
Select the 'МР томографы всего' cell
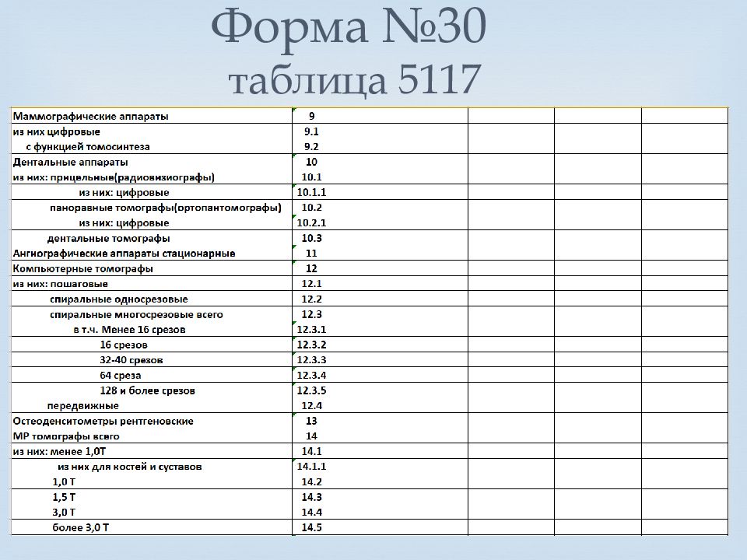tap(66, 436)
